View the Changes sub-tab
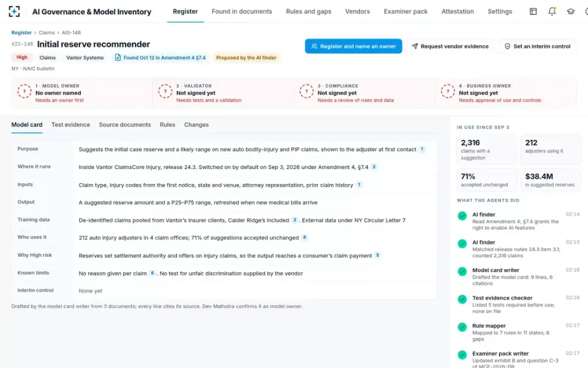This screenshot has height=368, width=588. point(196,125)
